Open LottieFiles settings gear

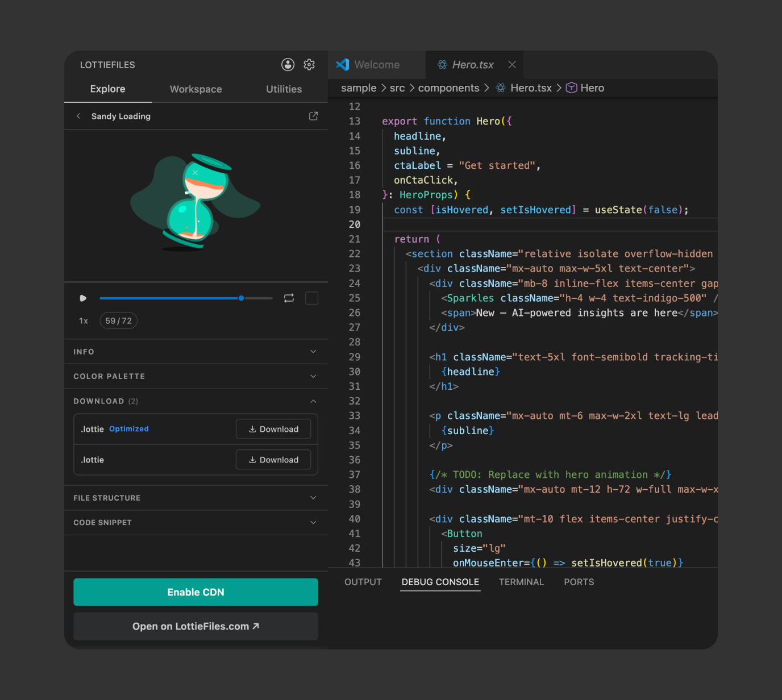(309, 65)
